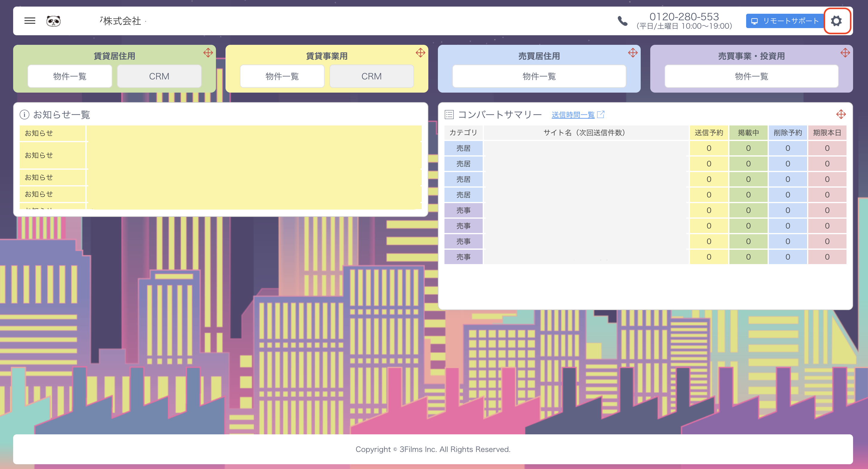Open the 送信時間一覧 link
This screenshot has height=469, width=868.
click(573, 114)
